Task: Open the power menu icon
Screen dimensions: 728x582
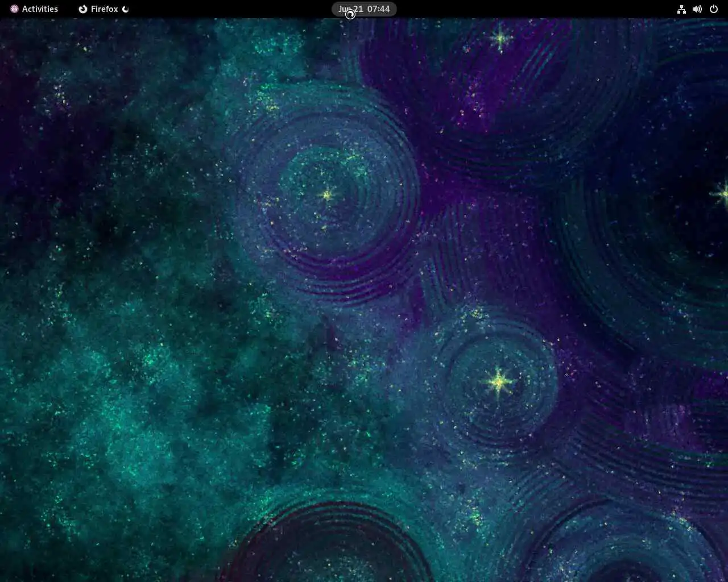Action: click(x=714, y=9)
